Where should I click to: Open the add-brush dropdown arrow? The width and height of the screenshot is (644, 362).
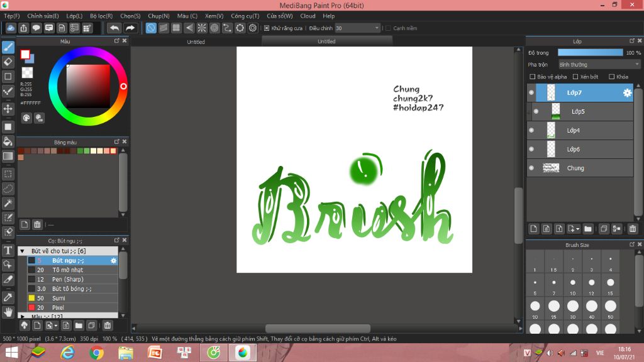coord(56,326)
